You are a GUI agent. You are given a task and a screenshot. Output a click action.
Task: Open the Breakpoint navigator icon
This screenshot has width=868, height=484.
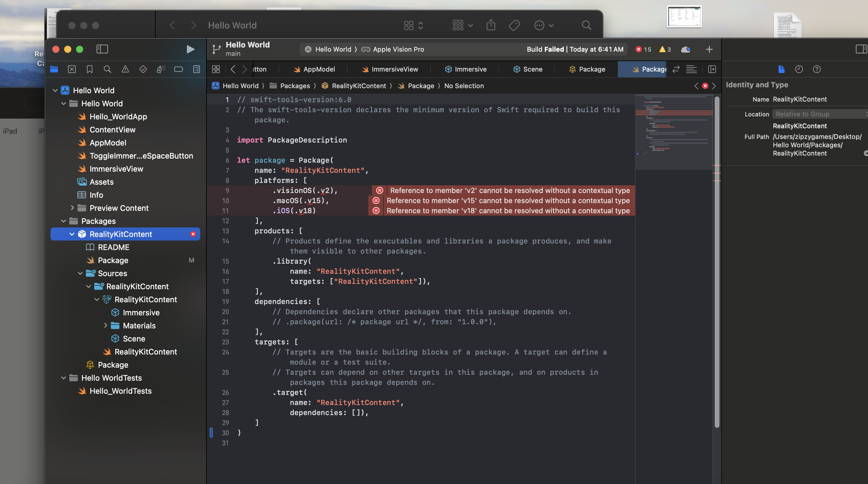178,69
